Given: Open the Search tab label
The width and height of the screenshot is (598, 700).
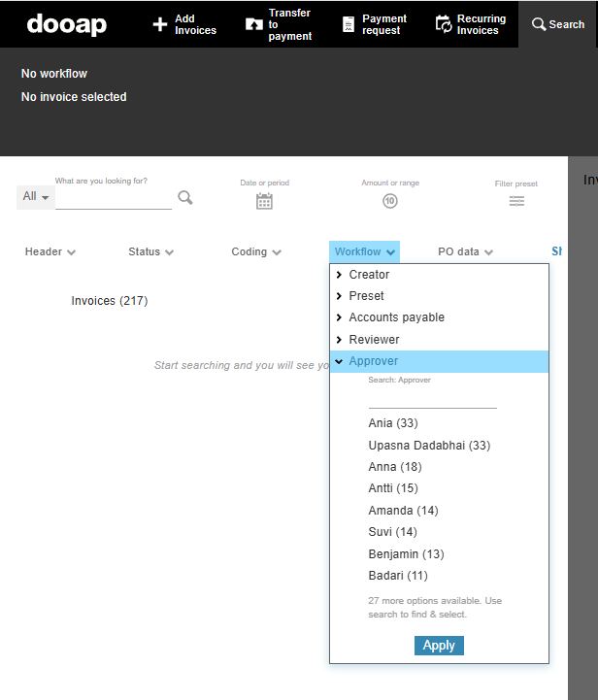Looking at the screenshot, I should pyautogui.click(x=566, y=24).
